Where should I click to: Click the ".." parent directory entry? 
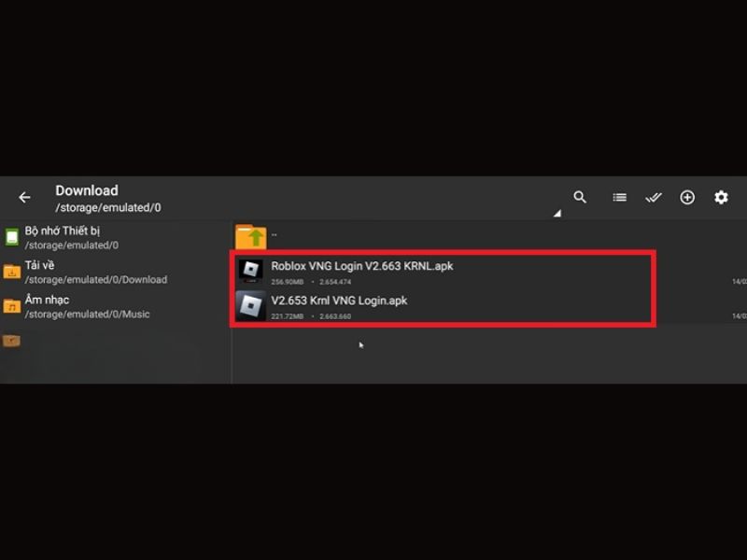tap(275, 235)
